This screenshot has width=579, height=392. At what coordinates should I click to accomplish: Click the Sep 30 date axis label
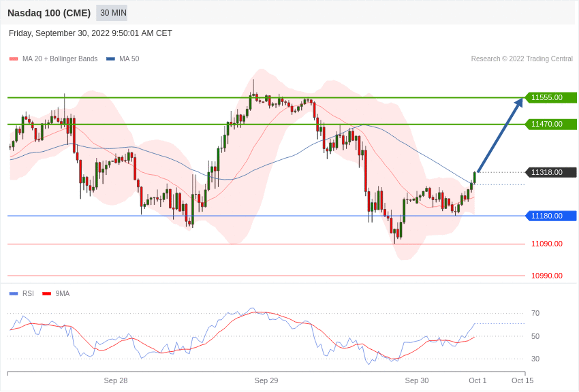pos(417,380)
